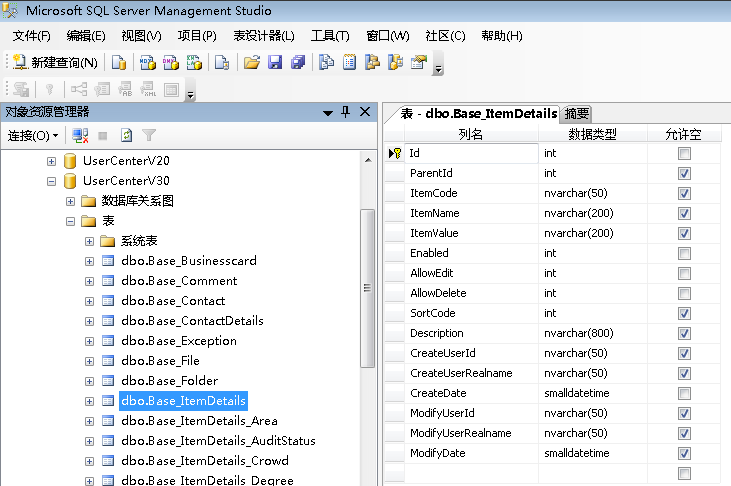Click the Relationships toolbar icon

[79, 89]
